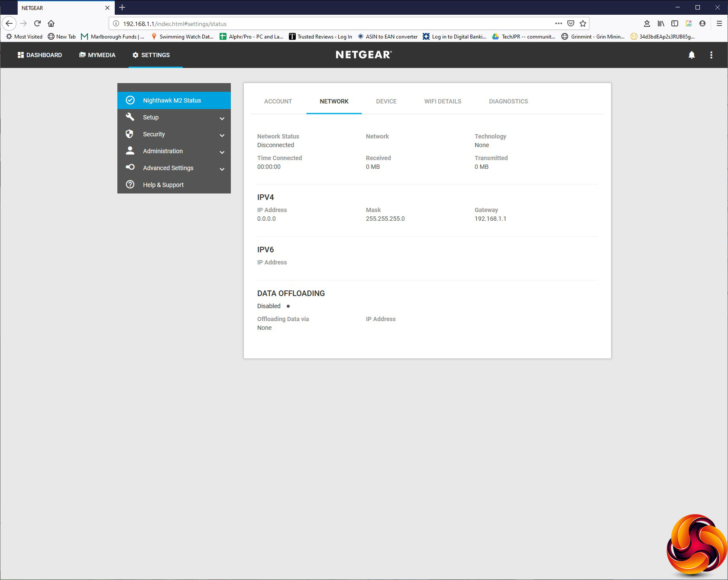This screenshot has width=728, height=580.
Task: Open the Alphr/Pro bookmark
Action: tap(251, 36)
